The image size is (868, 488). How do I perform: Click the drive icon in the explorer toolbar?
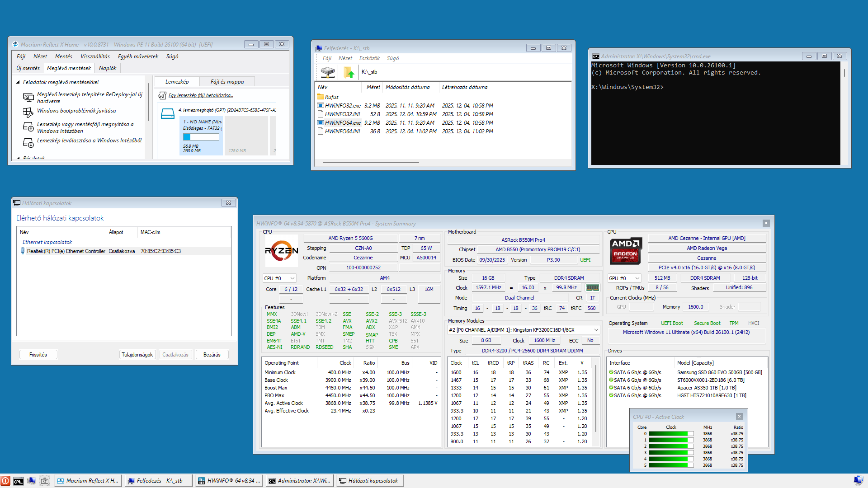(x=327, y=72)
